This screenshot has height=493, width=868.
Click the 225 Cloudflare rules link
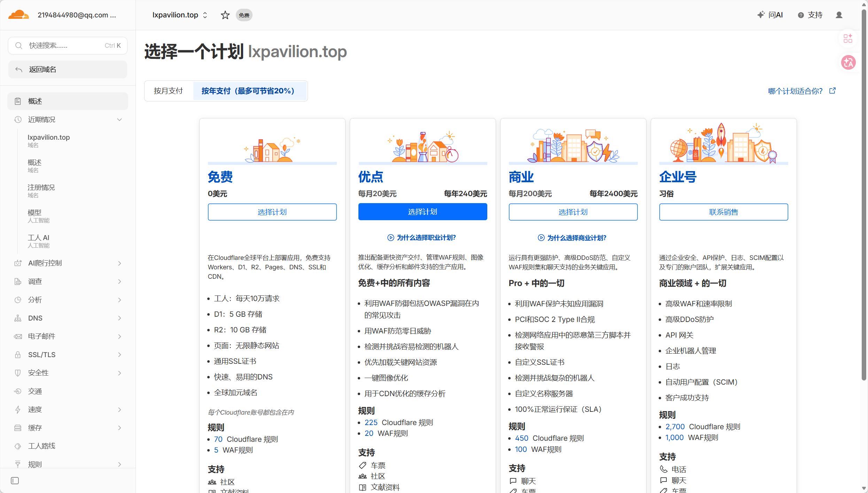(371, 422)
